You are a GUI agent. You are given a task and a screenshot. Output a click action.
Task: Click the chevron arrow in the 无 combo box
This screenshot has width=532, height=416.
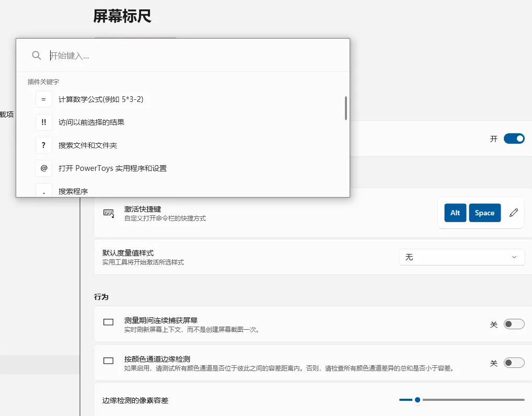click(514, 257)
